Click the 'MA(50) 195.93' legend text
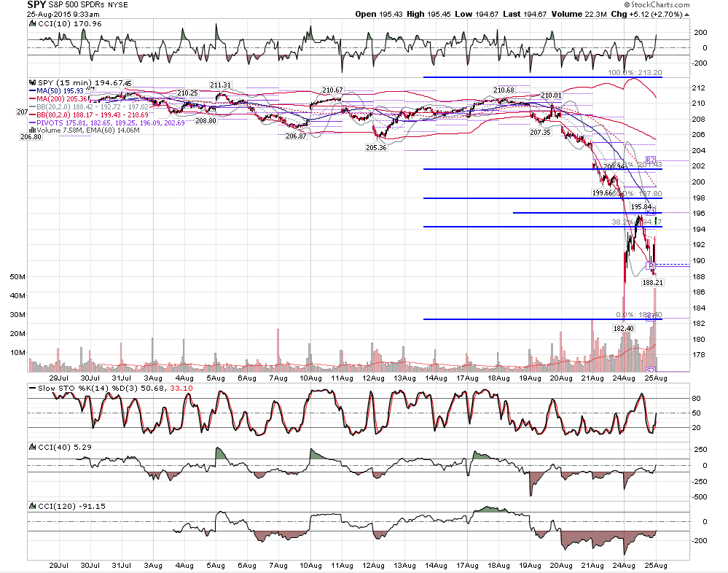Screen dimensions: 728x573 60,91
